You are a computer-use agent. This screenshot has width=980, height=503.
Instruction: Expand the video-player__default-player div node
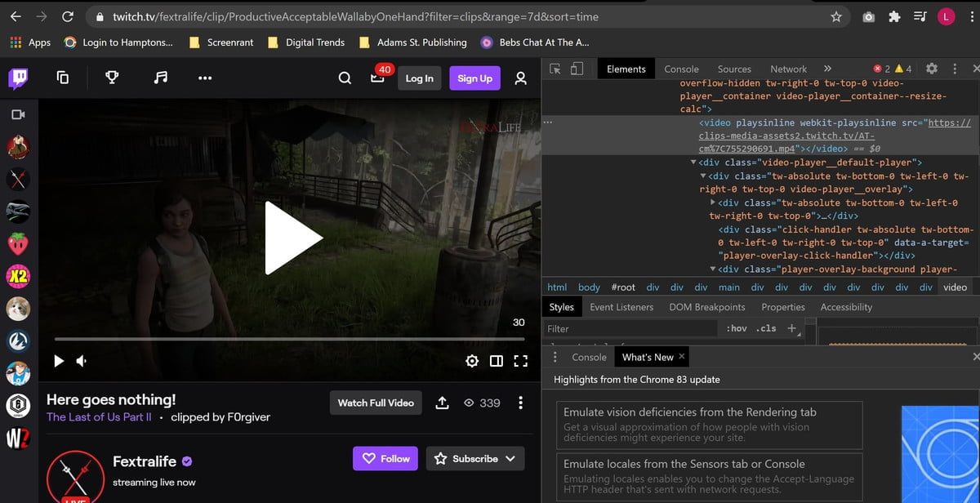click(693, 162)
